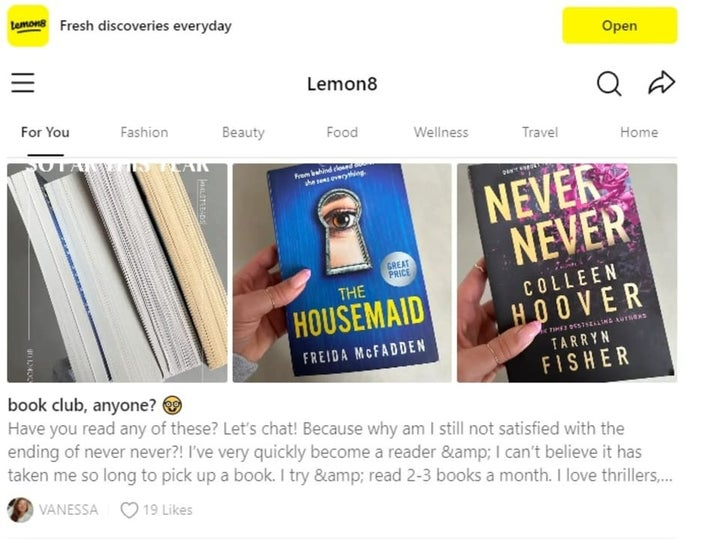Open the stacked books photo
Image resolution: width=720 pixels, height=539 pixels.
click(117, 273)
